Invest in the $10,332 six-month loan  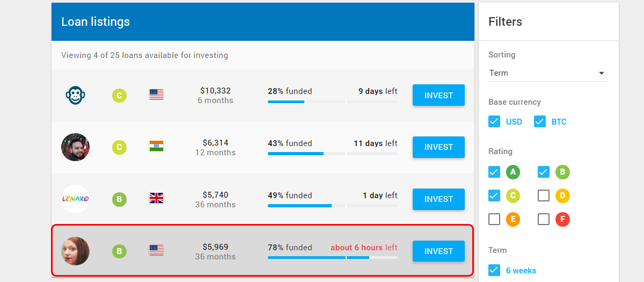click(x=438, y=96)
